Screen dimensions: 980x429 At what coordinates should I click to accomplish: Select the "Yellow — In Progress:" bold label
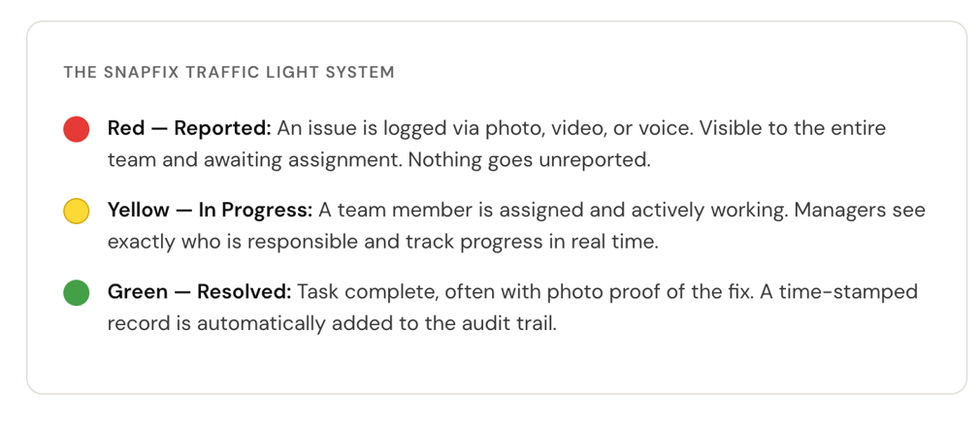pos(210,210)
